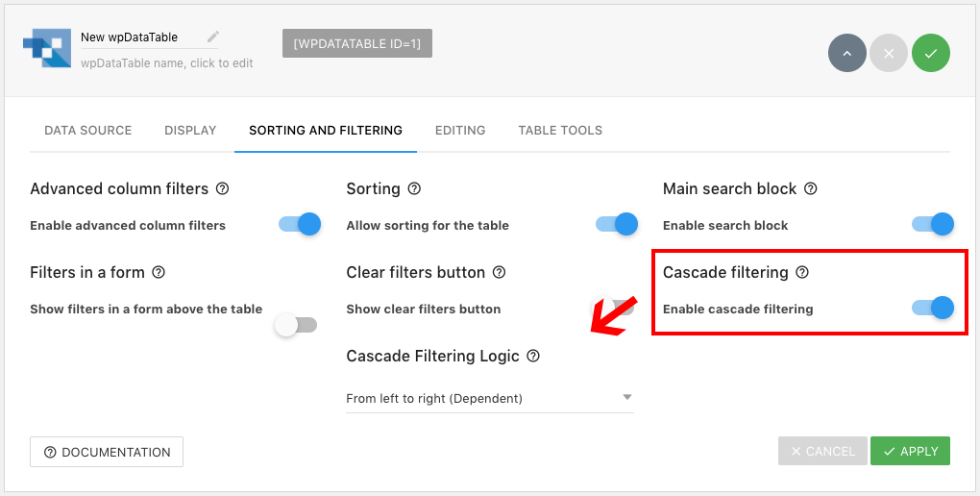Open help icon next to Cascade Filtering Logic

[533, 356]
